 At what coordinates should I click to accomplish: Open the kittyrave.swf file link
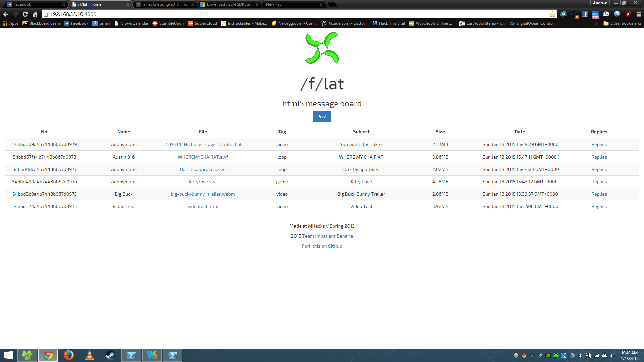(x=203, y=182)
